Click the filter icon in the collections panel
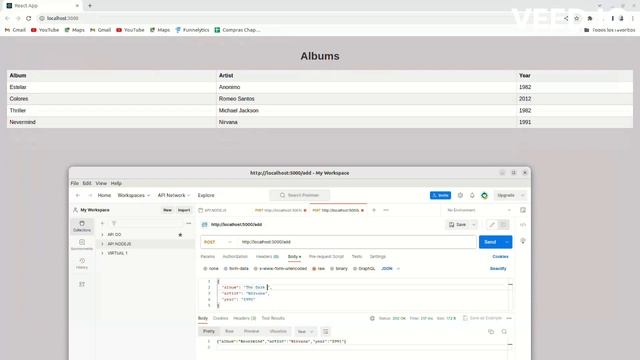Viewport: 640px width, 360px height. click(x=114, y=223)
